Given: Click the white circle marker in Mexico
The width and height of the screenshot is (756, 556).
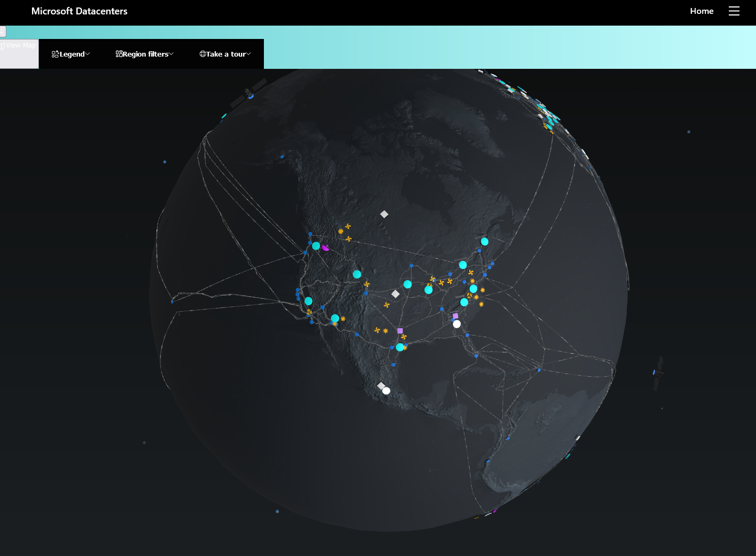Looking at the screenshot, I should 387,391.
